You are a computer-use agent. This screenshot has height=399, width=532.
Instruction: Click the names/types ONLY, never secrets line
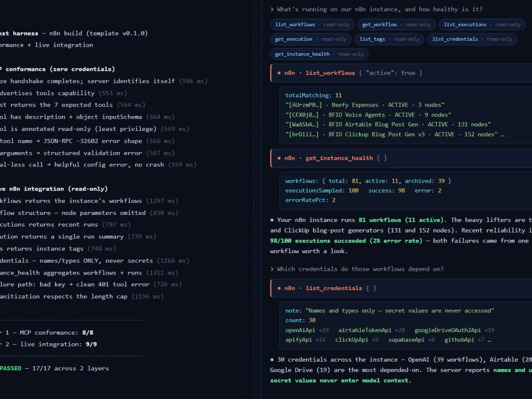tap(95, 261)
